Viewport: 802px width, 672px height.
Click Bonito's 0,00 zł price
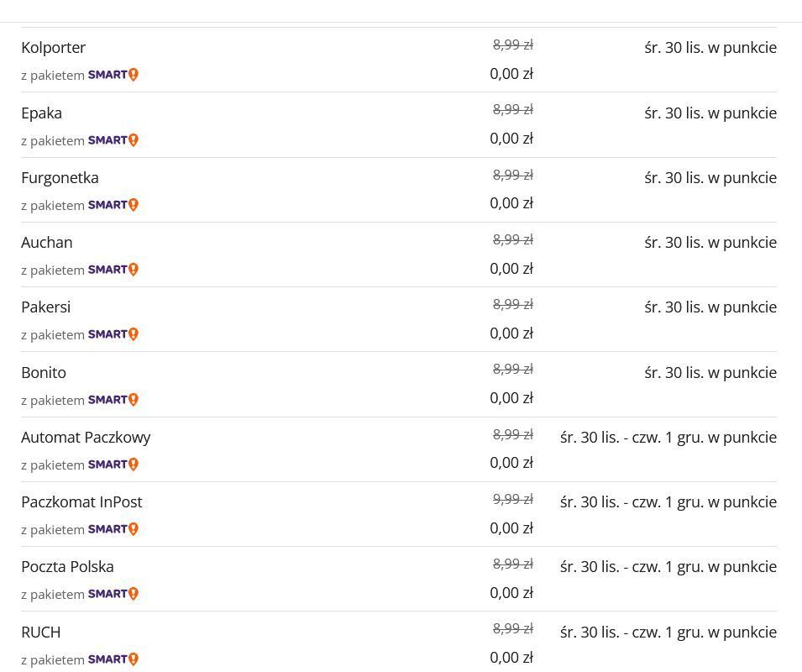click(511, 398)
